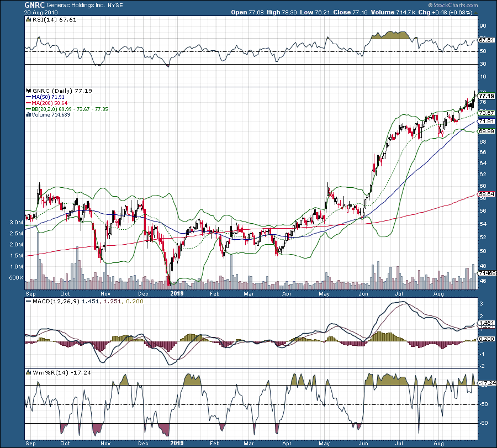Screen dimensions: 497x448
Task: Click the NYSE exchange label
Action: 115,6
